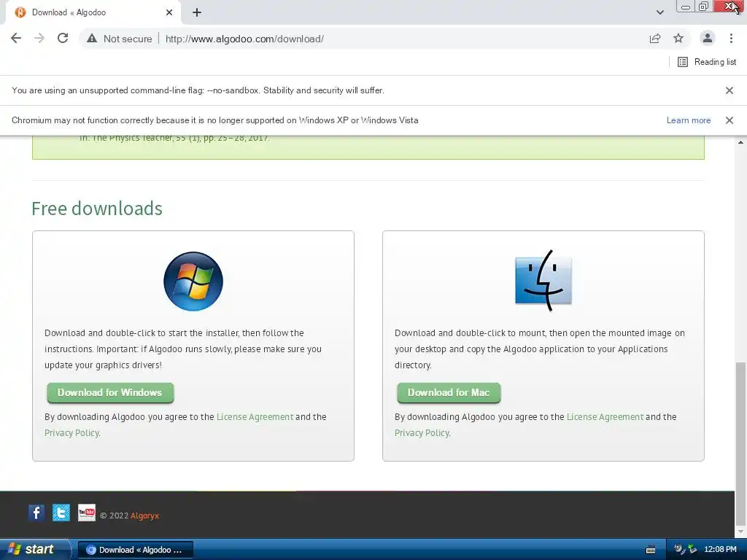The image size is (747, 560).
Task: Bookmark this page with the star icon
Action: (678, 39)
